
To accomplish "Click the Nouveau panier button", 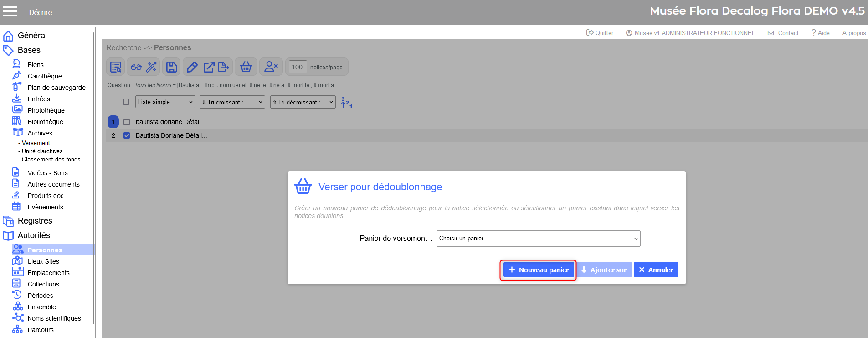I will (538, 270).
